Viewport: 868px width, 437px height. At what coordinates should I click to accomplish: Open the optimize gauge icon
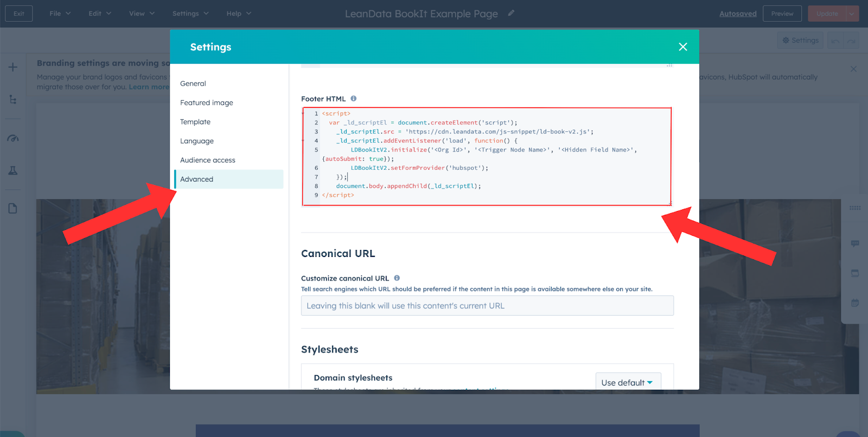(x=13, y=138)
